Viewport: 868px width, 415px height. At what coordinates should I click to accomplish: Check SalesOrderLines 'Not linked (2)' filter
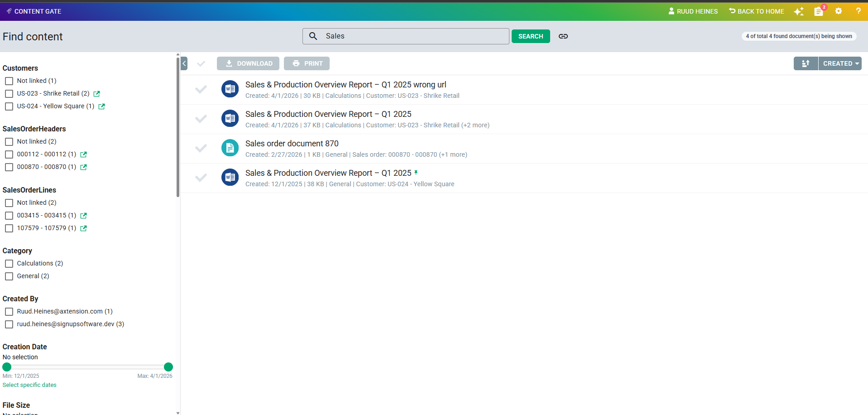click(9, 203)
